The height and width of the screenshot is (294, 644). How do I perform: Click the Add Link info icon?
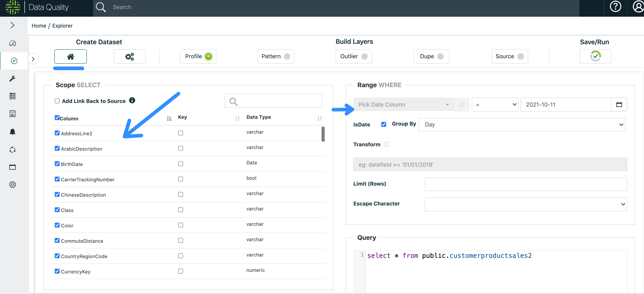click(x=132, y=100)
